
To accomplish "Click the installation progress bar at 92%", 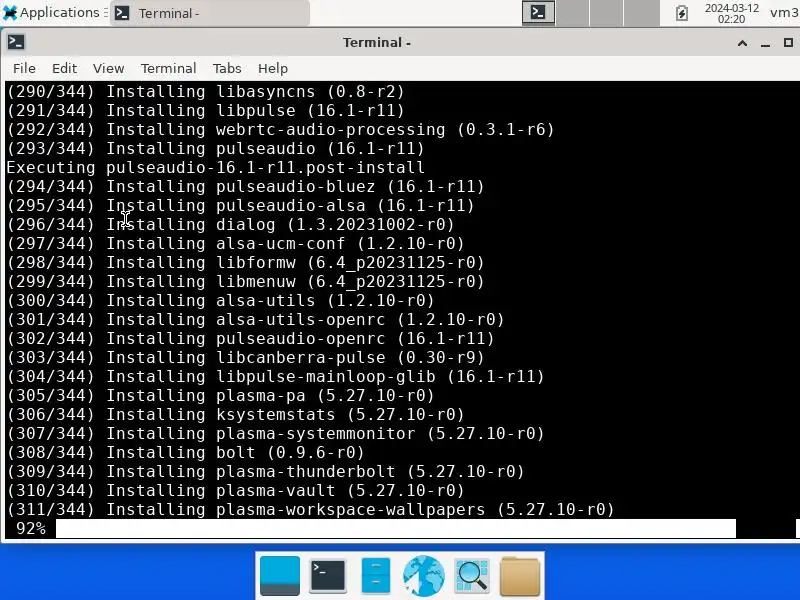I will [x=396, y=529].
